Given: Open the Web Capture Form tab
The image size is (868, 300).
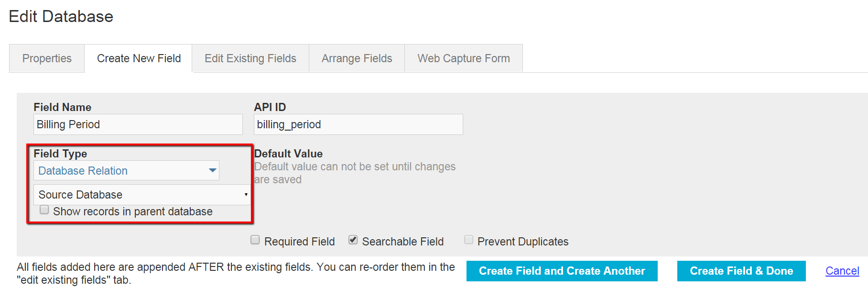Looking at the screenshot, I should pyautogui.click(x=463, y=58).
